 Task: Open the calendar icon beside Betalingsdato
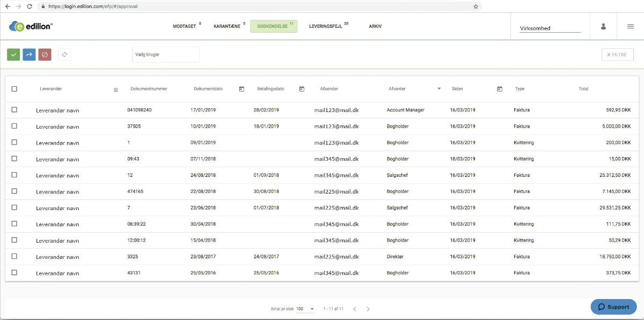[301, 89]
